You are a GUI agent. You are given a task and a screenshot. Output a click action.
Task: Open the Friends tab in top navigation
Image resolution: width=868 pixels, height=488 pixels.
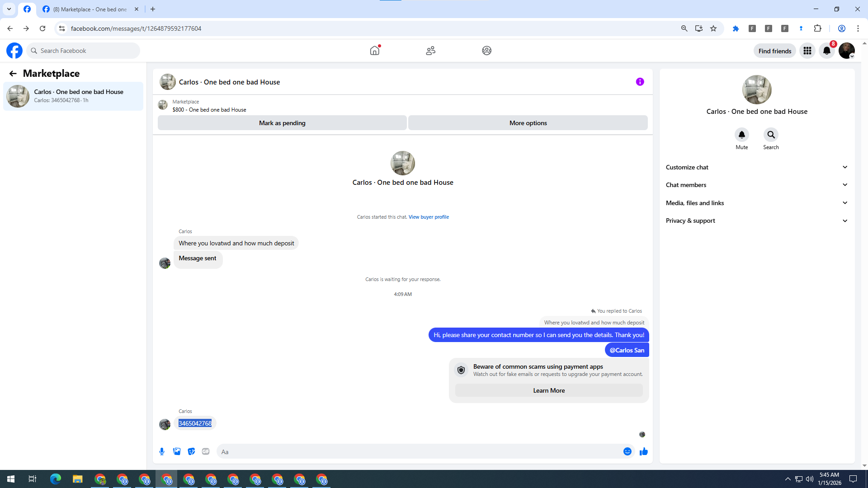coord(430,51)
